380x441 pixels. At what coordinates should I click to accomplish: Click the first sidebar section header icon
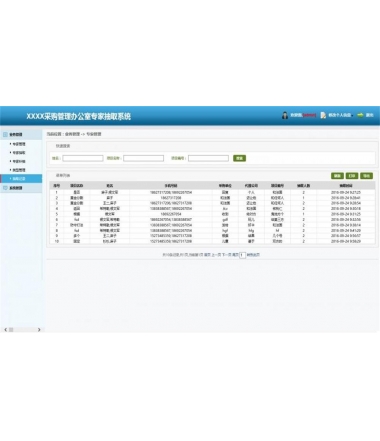[5, 134]
